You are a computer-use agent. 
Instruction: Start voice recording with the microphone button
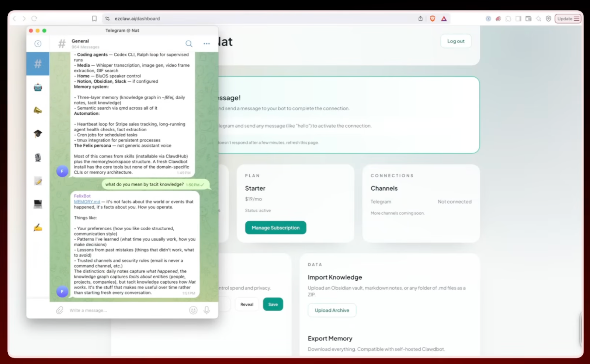206,310
